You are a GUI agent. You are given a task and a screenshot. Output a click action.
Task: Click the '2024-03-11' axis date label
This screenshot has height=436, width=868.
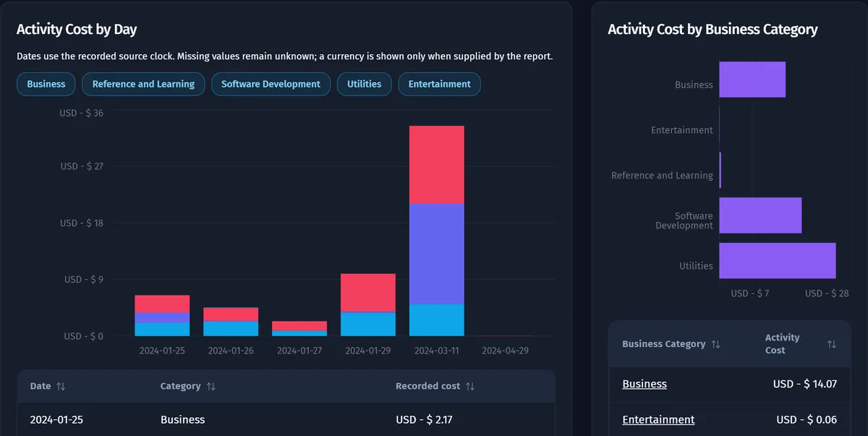pyautogui.click(x=437, y=351)
